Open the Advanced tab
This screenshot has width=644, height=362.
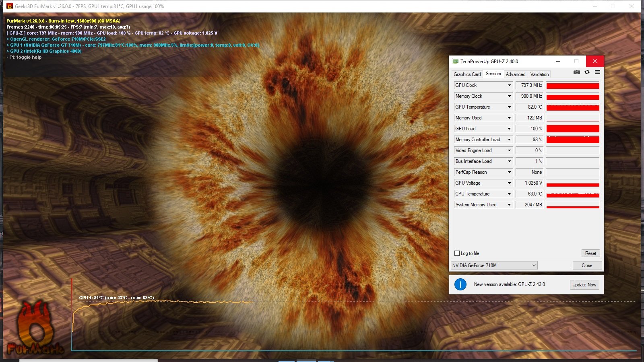pyautogui.click(x=515, y=74)
